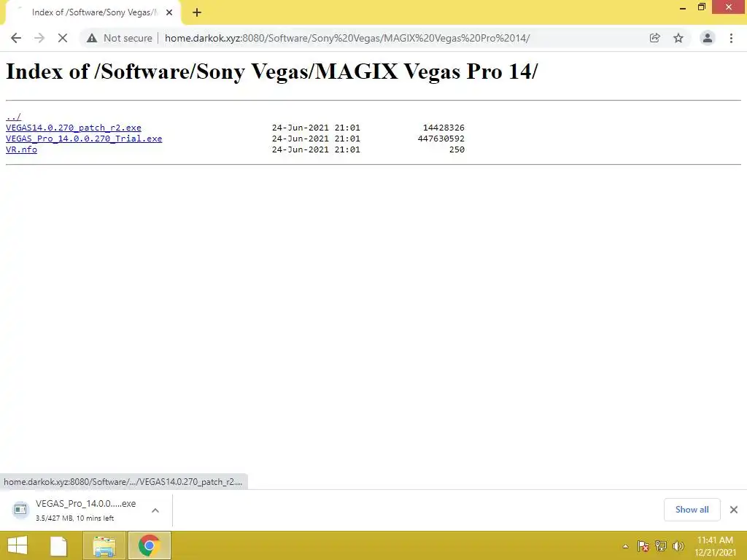This screenshot has height=560, width=747.
Task: Click the address bar URL
Action: [x=347, y=38]
